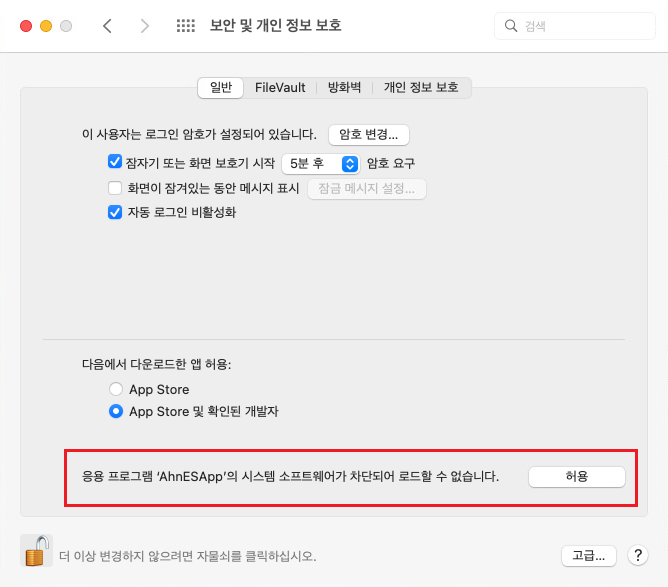Click 이 사용자는 로그인 암호가 설정되어 text
This screenshot has width=668, height=587.
tap(199, 135)
